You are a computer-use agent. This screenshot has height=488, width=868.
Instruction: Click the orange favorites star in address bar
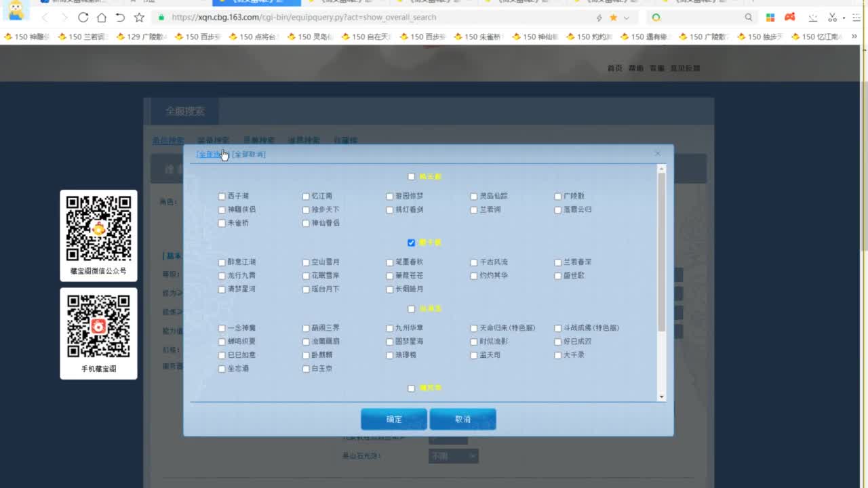pyautogui.click(x=613, y=18)
